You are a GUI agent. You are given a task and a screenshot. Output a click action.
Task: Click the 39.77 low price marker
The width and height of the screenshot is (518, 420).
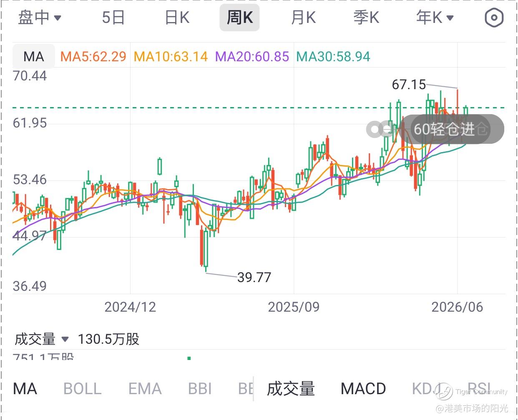click(254, 277)
